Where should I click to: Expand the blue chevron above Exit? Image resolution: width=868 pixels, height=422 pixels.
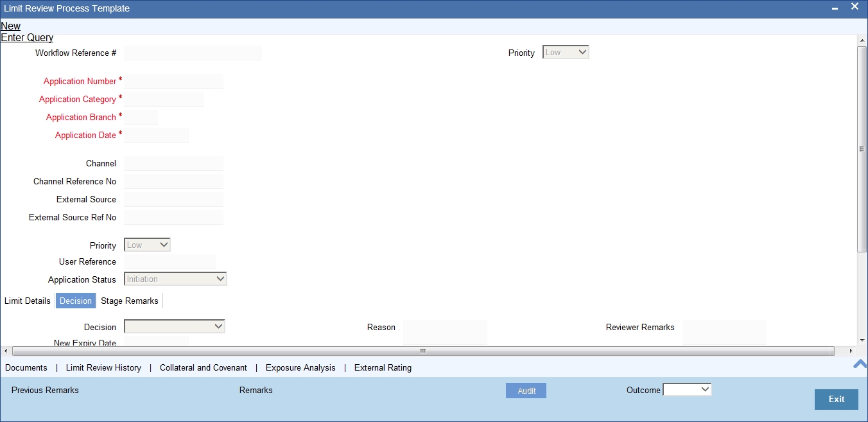pyautogui.click(x=860, y=364)
